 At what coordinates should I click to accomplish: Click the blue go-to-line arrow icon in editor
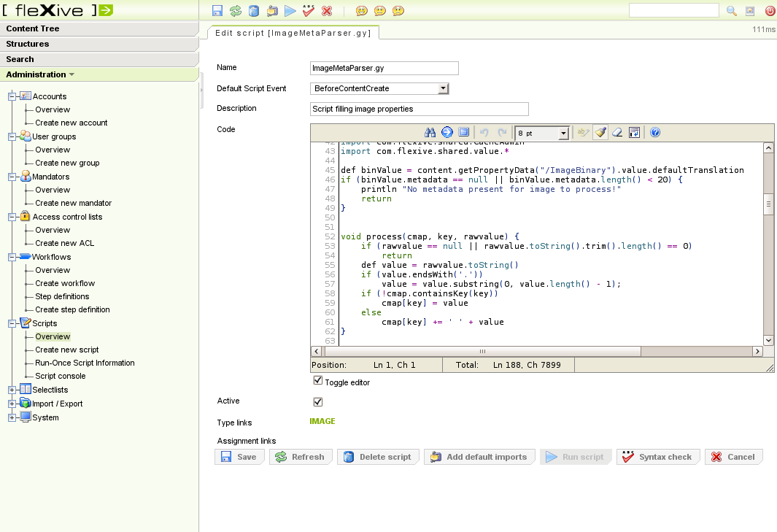[447, 132]
